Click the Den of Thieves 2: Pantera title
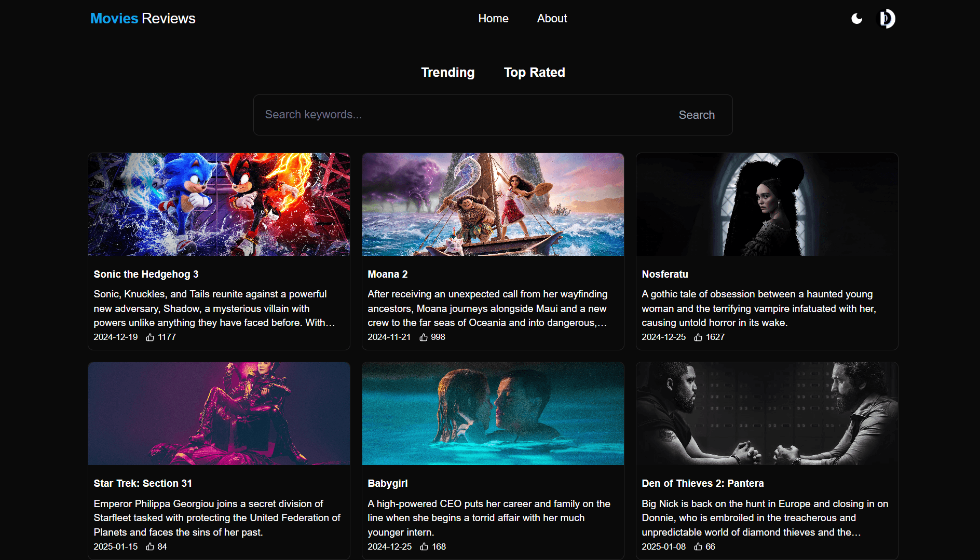Viewport: 980px width, 560px height. (703, 483)
